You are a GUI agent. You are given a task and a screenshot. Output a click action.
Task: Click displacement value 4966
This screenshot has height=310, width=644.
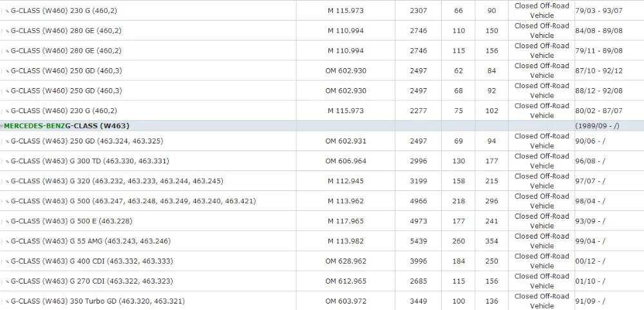tap(419, 201)
